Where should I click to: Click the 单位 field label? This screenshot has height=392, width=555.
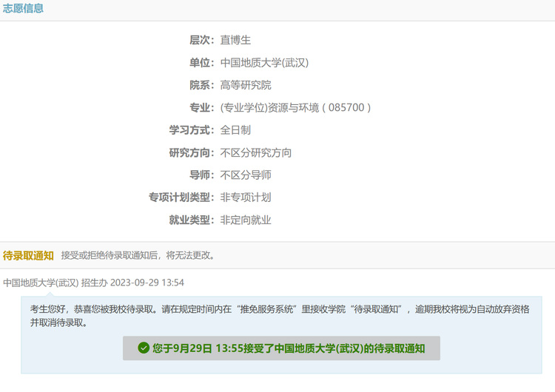202,63
